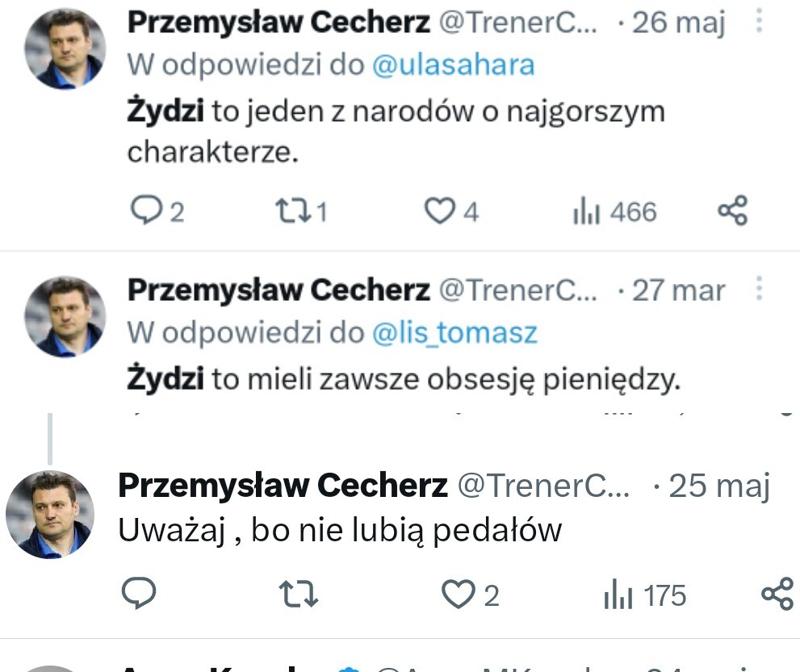Click profile avatar on 26 maj tweet

[65, 50]
